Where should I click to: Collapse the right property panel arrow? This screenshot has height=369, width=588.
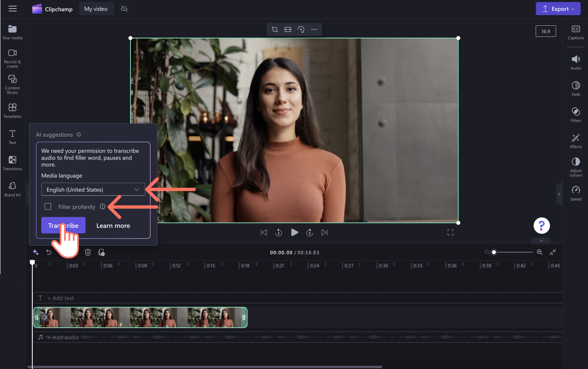[x=559, y=194]
